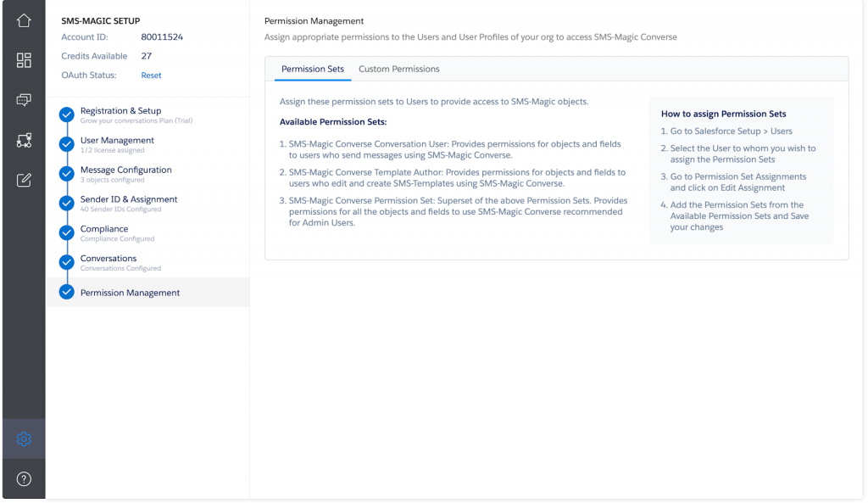Click 'Grow your conversations Plan (Trial)' subtext
The width and height of the screenshot is (868, 503).
point(136,120)
